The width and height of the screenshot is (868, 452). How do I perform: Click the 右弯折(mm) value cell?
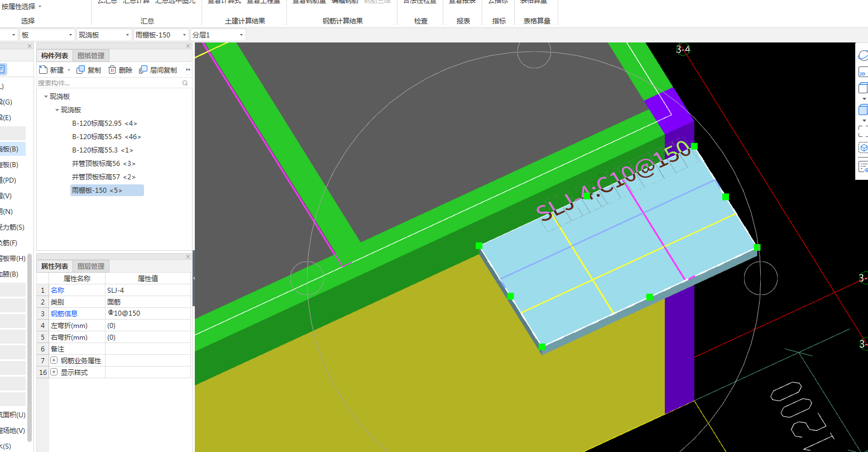pyautogui.click(x=148, y=337)
